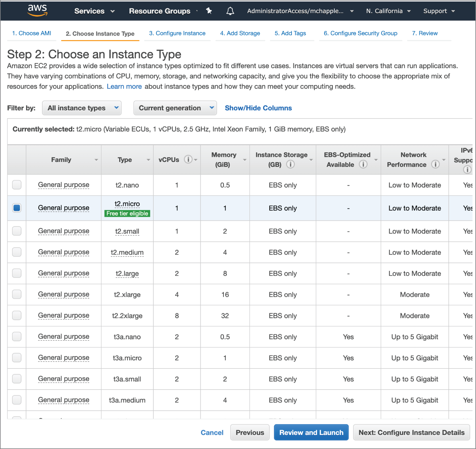The image size is (476, 449).
Task: Click the Previous button
Action: point(250,432)
